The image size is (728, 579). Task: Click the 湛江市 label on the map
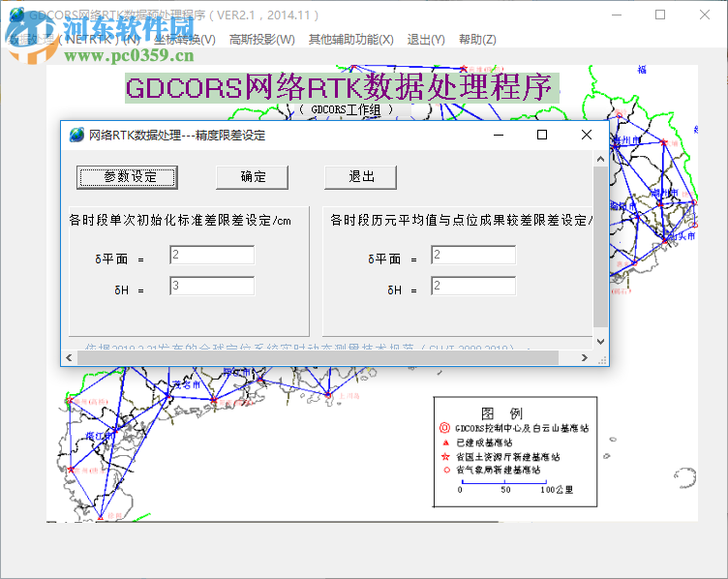point(100,436)
